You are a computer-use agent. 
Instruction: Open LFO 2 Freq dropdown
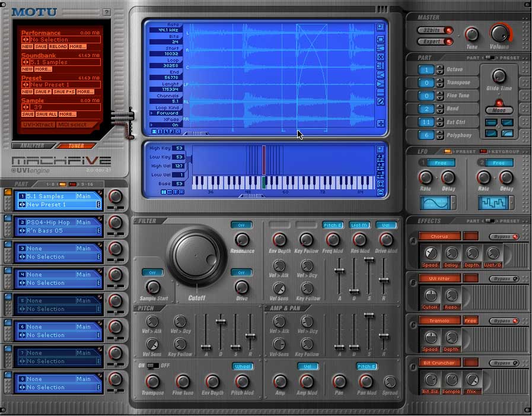point(499,163)
